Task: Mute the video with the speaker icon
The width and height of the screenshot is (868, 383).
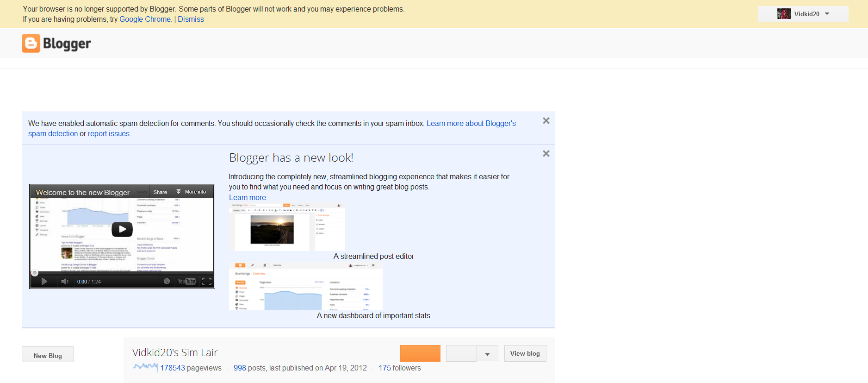Action: click(65, 282)
